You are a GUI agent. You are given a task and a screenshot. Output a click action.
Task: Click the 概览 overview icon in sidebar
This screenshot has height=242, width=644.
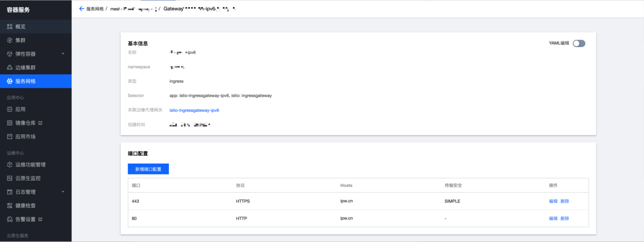click(x=9, y=27)
